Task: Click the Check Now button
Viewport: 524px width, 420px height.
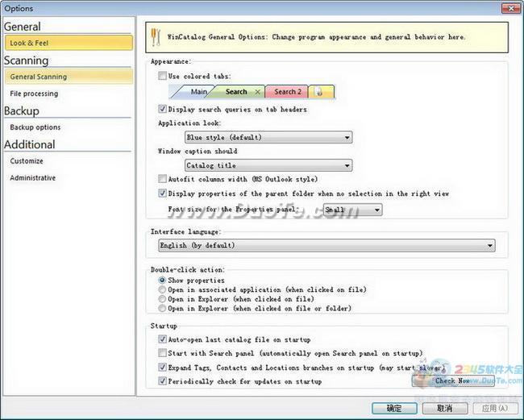Action: click(453, 381)
